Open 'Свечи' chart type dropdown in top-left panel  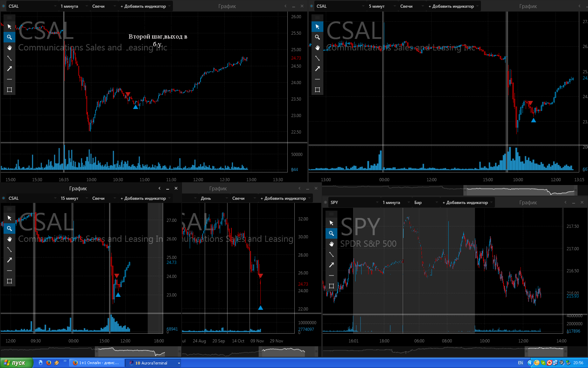tap(103, 6)
